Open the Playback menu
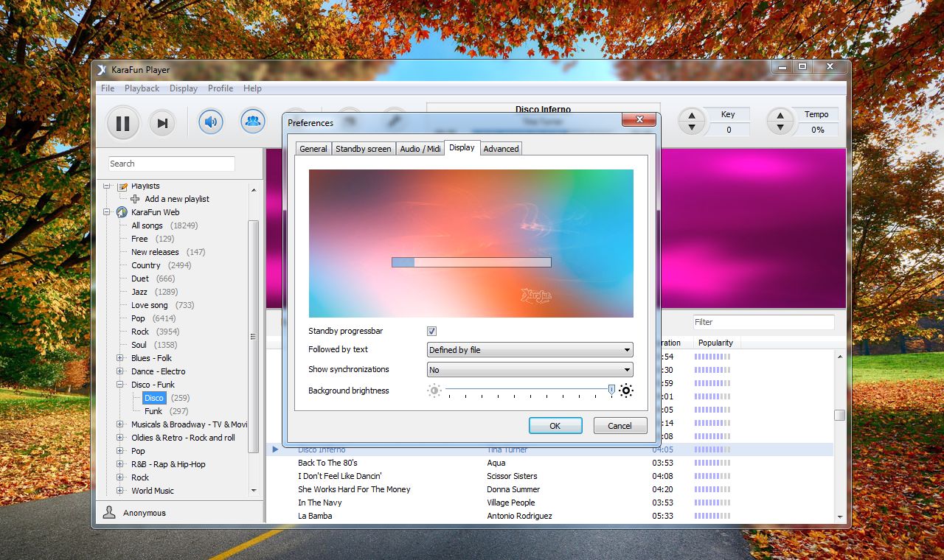Viewport: 944px width, 560px height. (x=142, y=88)
